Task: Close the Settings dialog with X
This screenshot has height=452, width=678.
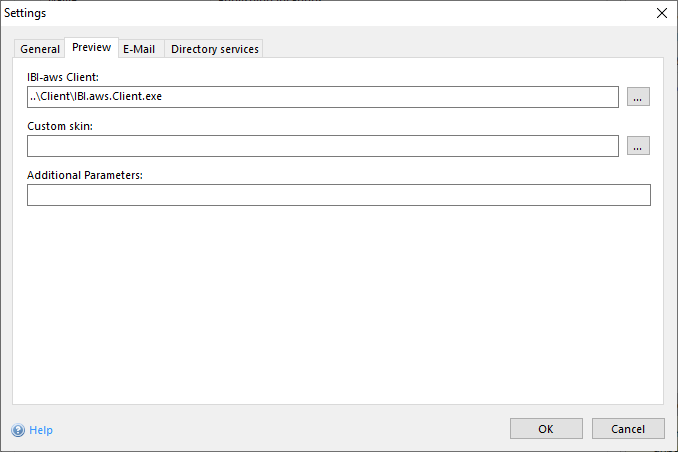Action: pyautogui.click(x=661, y=13)
